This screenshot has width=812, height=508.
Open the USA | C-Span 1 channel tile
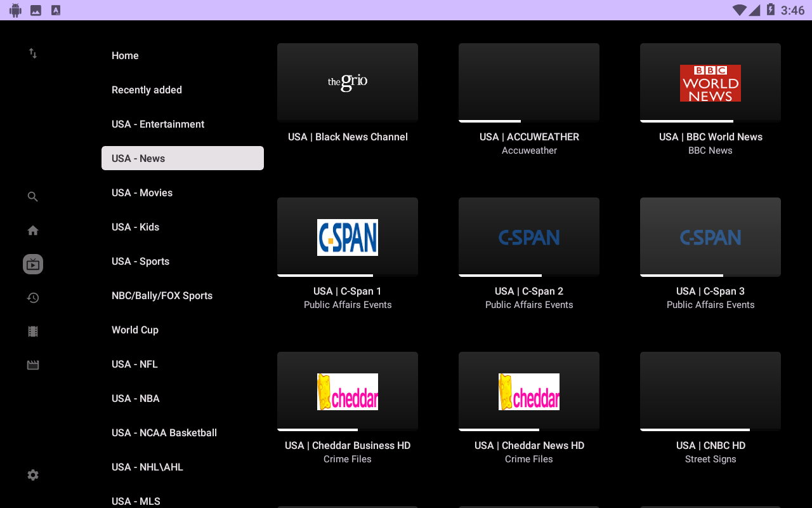[x=348, y=237]
